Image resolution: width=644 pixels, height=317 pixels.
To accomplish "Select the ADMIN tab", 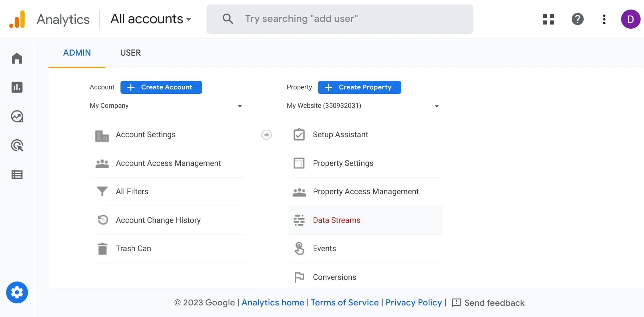I will [77, 53].
